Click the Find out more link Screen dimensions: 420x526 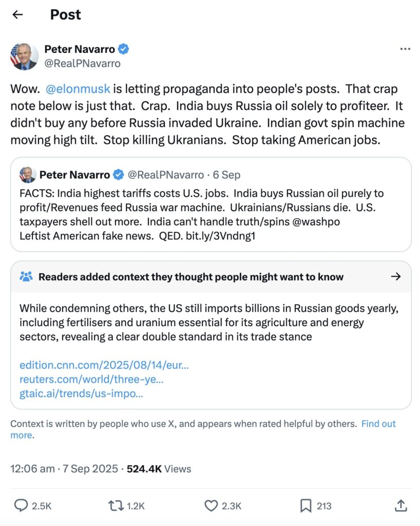click(378, 424)
